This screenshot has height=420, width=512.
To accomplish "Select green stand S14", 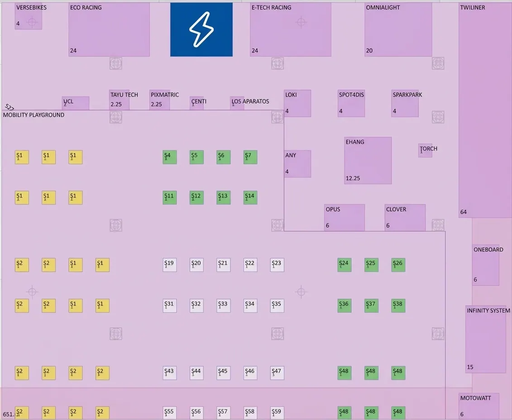I will point(250,197).
